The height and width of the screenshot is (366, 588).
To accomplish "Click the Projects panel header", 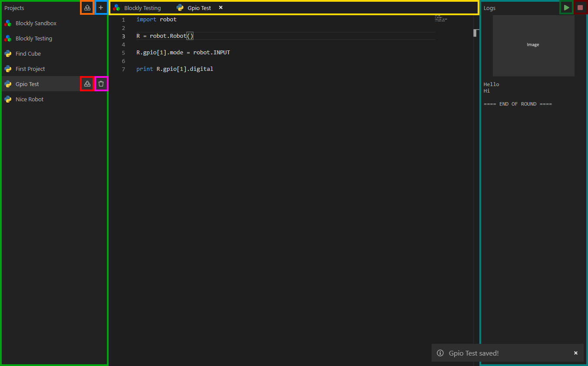I will point(14,7).
